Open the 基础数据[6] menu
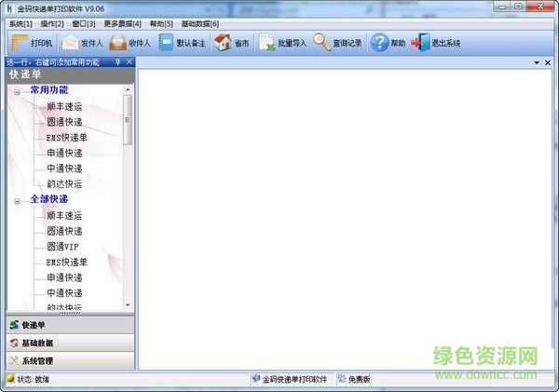This screenshot has height=392, width=559. tap(200, 24)
